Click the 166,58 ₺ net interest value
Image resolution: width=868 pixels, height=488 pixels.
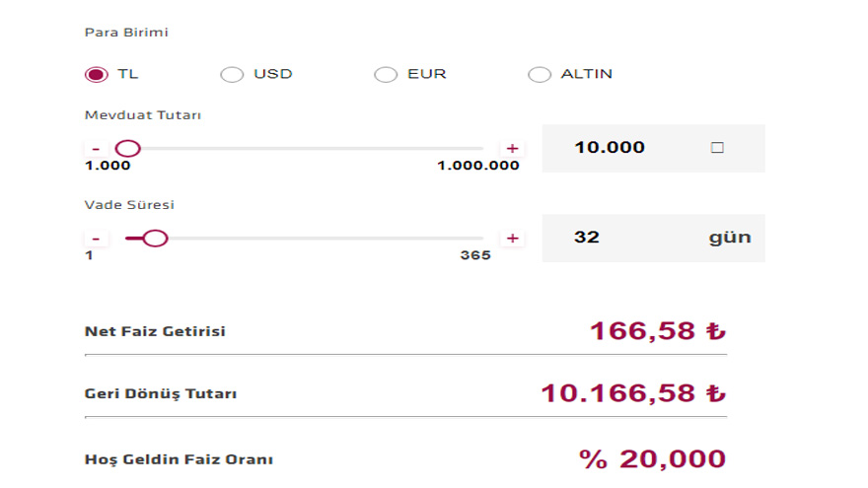tap(658, 331)
